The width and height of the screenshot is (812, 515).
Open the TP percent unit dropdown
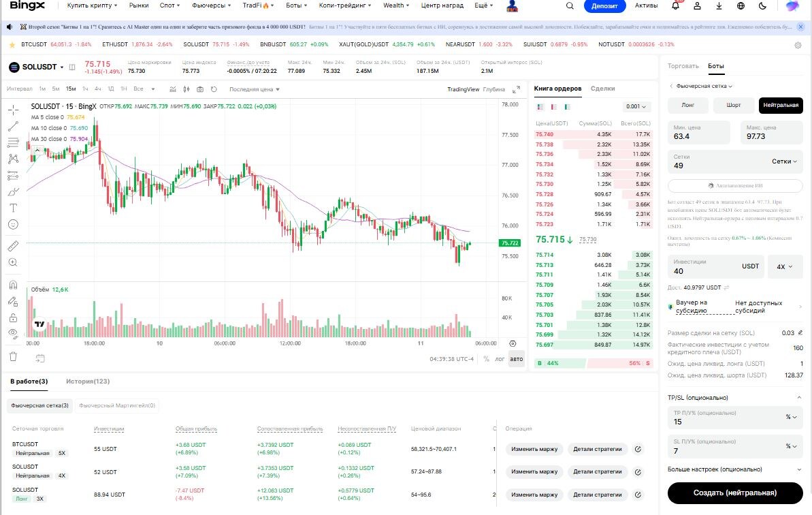coord(791,416)
